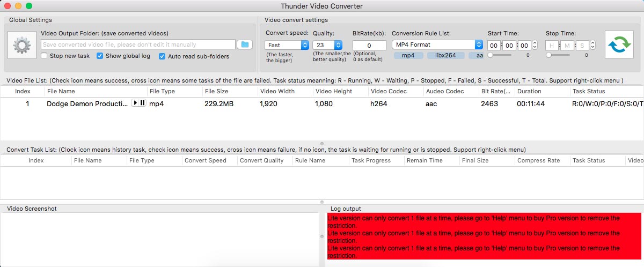Open the Quality dropdown

pos(327,45)
